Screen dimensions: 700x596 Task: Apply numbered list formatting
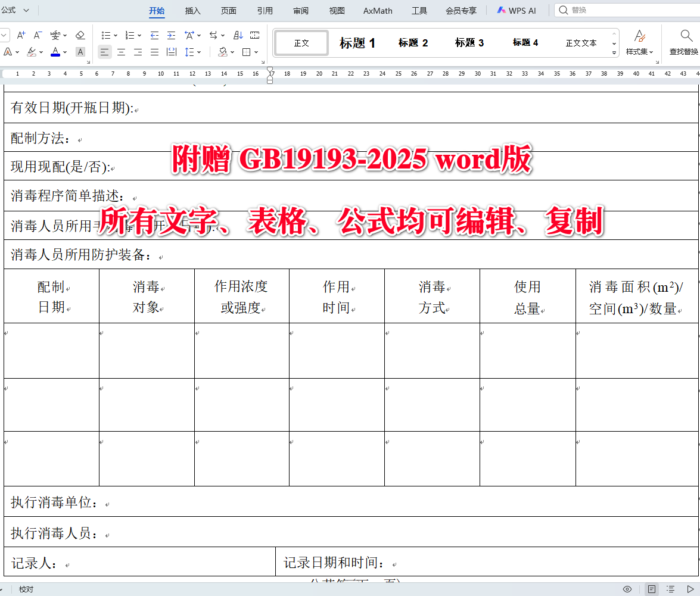pyautogui.click(x=130, y=35)
